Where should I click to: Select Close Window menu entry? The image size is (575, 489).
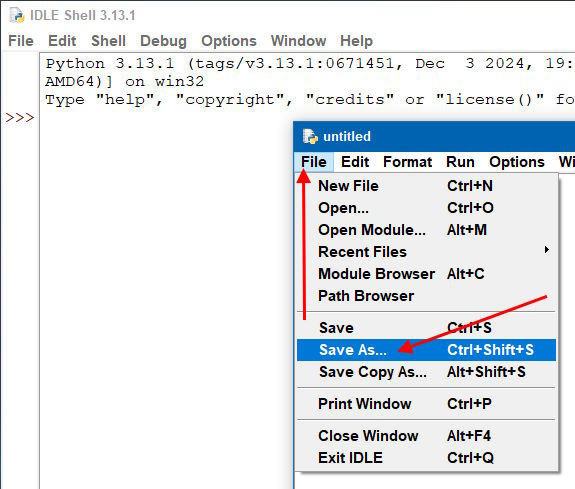(x=426, y=436)
